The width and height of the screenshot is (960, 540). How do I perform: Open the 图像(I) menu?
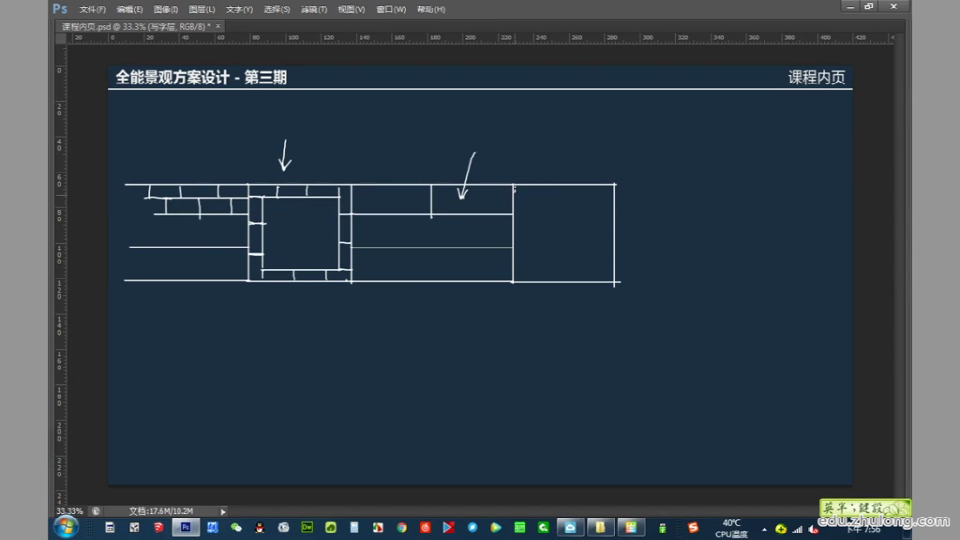click(x=166, y=9)
